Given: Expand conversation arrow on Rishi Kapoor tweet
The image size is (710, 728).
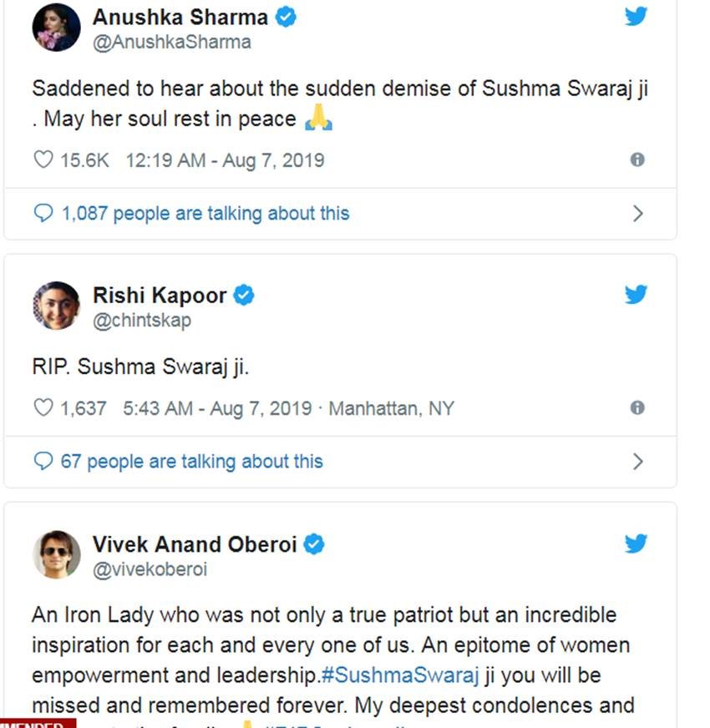Looking at the screenshot, I should coord(638,462).
